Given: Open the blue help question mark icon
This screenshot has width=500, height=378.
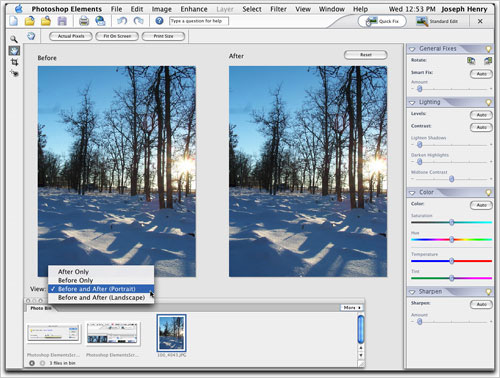Looking at the screenshot, I should coord(159,21).
